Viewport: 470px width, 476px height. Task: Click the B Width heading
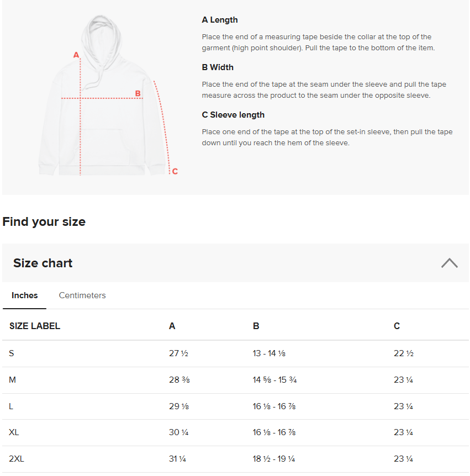coord(218,67)
